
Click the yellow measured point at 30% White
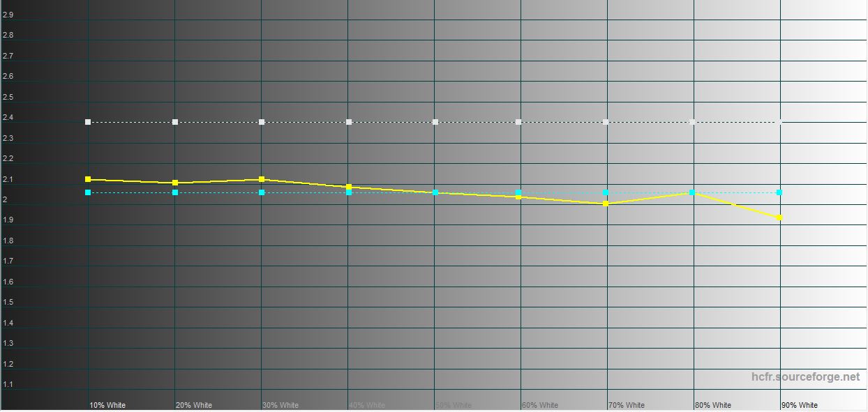click(262, 179)
